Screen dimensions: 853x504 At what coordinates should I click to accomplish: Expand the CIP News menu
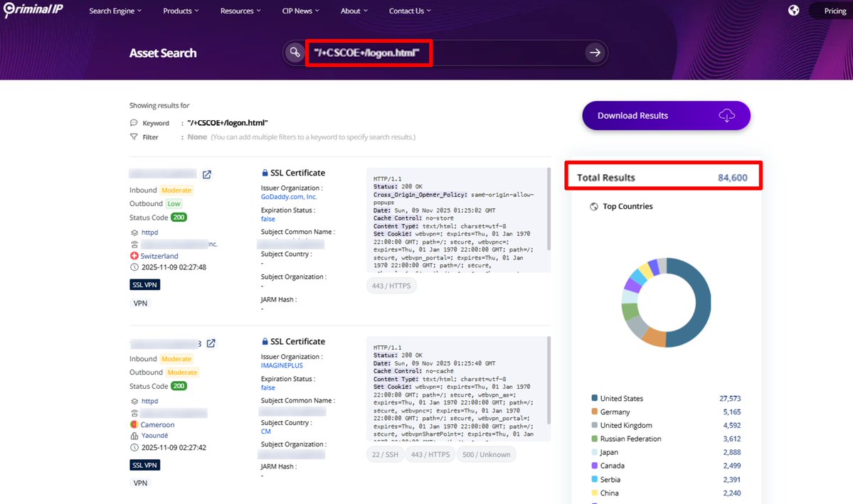coord(301,11)
